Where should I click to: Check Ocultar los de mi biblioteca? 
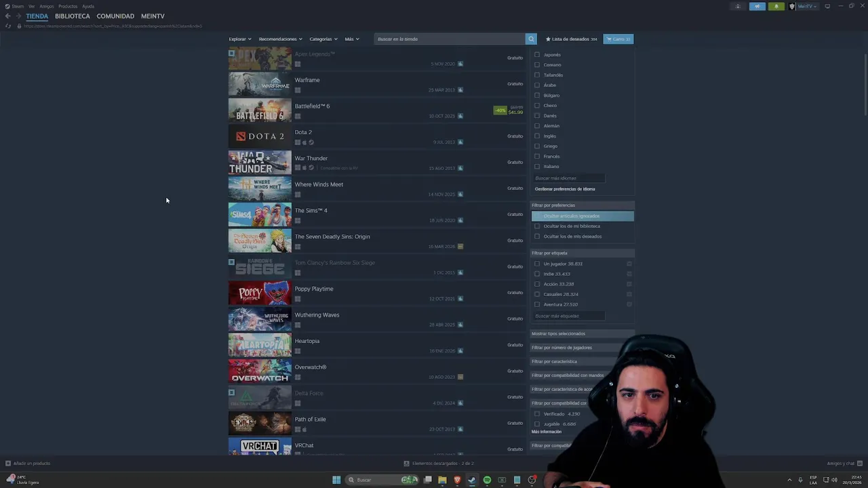point(537,226)
